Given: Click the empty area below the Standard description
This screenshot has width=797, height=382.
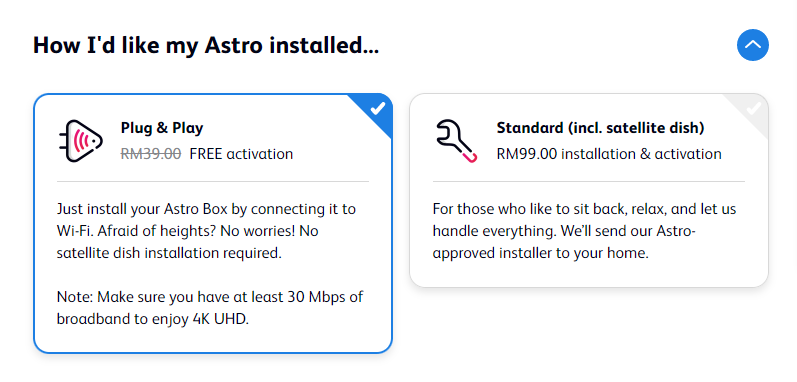Looking at the screenshot, I should [x=589, y=273].
